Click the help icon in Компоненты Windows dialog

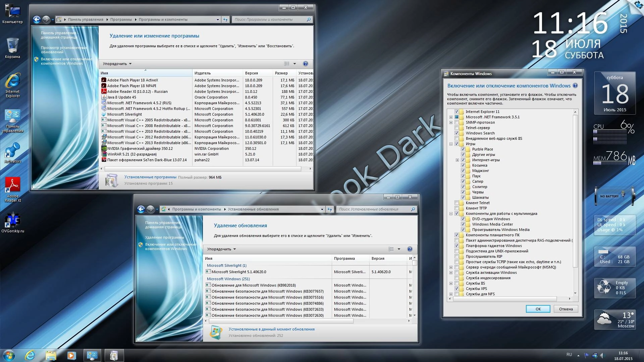pos(576,86)
